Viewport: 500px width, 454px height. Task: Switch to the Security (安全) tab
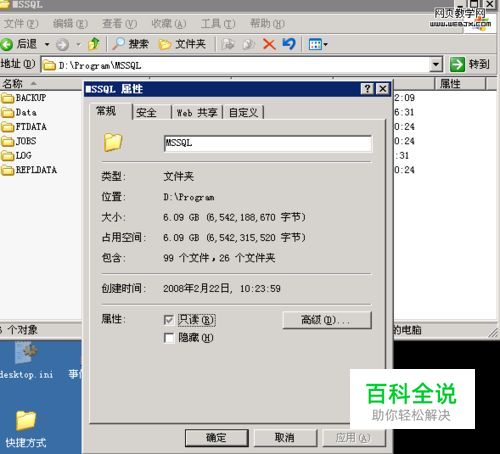click(x=152, y=113)
